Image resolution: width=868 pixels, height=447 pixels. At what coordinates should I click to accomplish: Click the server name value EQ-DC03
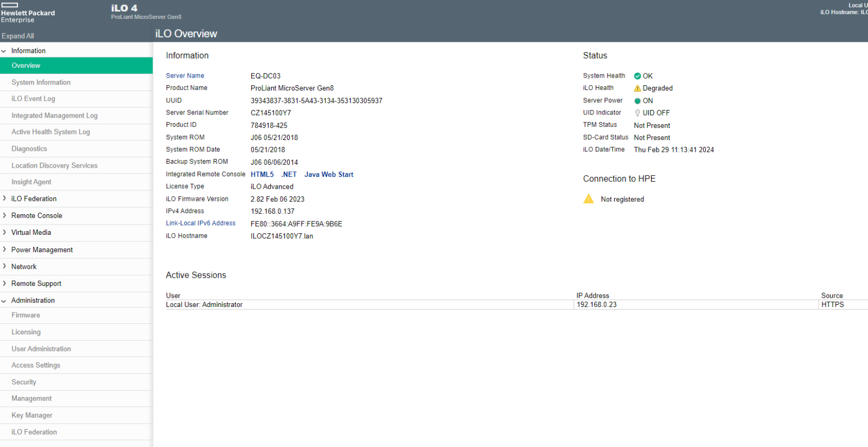pos(266,76)
